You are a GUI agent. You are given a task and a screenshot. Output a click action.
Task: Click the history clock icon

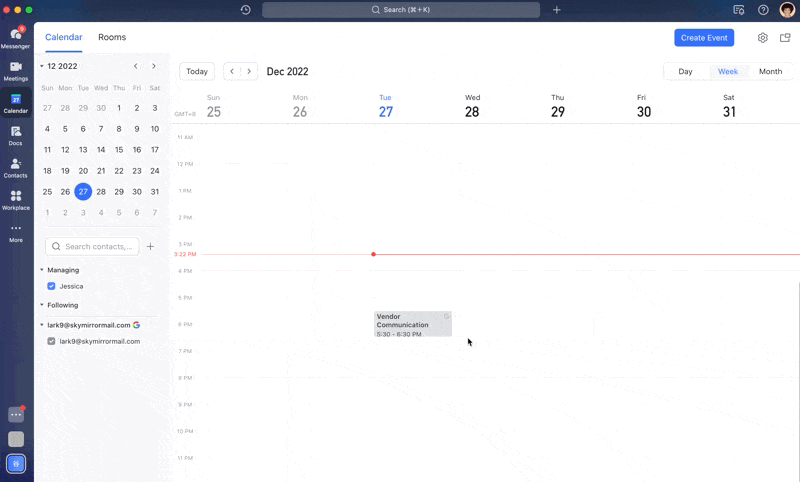click(246, 10)
